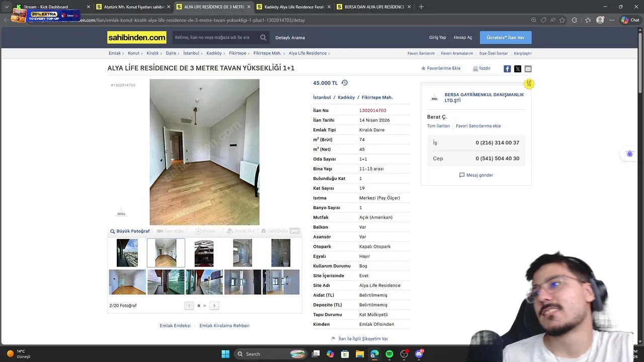Screen dimensions: 644x362
Task: Open the price history icon next to 45.000 TL
Action: (x=345, y=83)
